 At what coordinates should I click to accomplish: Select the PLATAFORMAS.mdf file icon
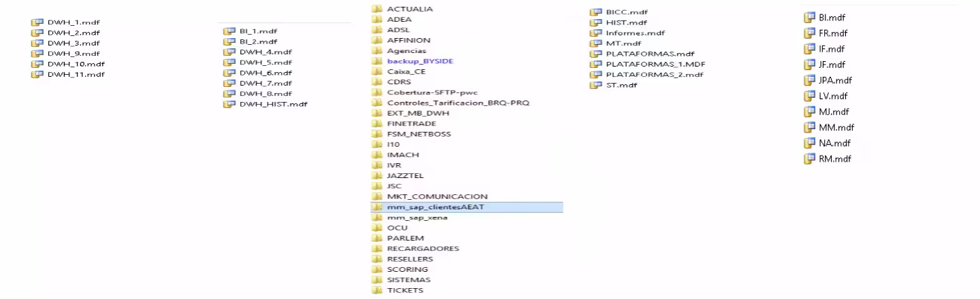click(595, 54)
